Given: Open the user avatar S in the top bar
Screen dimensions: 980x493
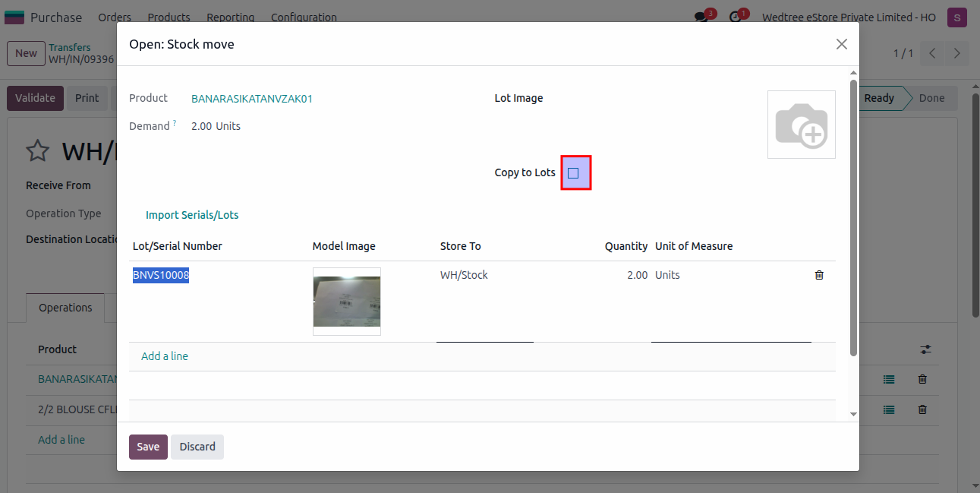Looking at the screenshot, I should (956, 17).
